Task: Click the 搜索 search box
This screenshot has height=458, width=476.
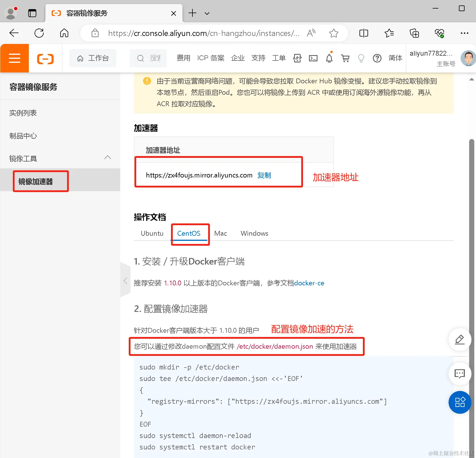Action: point(148,58)
